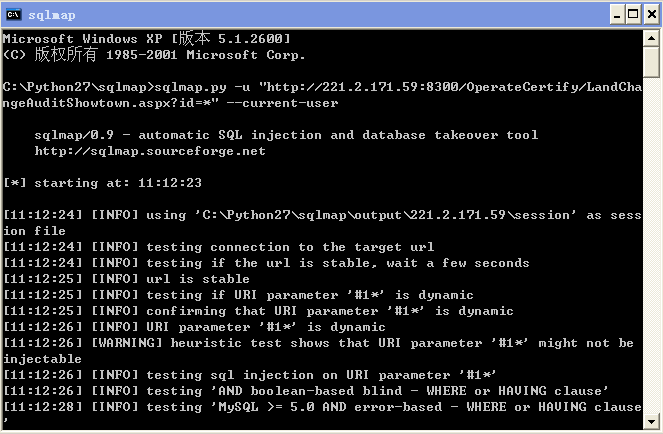The image size is (663, 434).
Task: Click the sqlmap title bar text
Action: coord(52,15)
